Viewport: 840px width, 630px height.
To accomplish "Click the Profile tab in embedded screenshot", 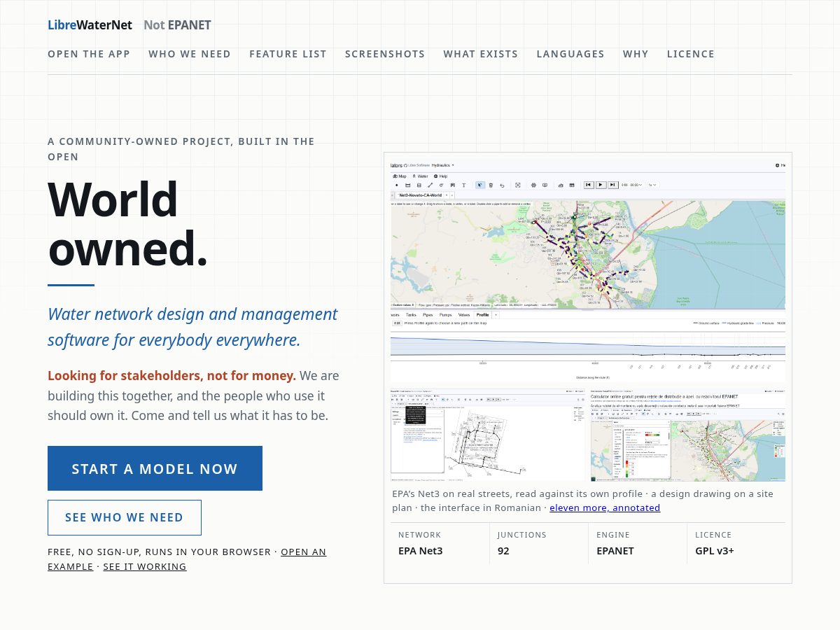I will coord(483,315).
